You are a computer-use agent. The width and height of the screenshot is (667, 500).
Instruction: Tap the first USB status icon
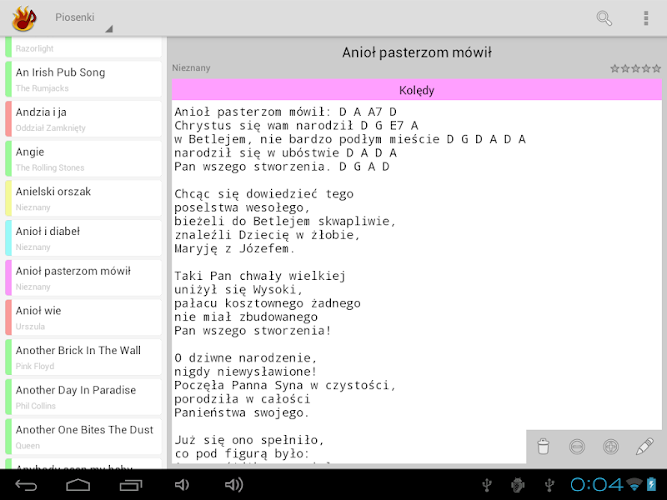point(487,485)
